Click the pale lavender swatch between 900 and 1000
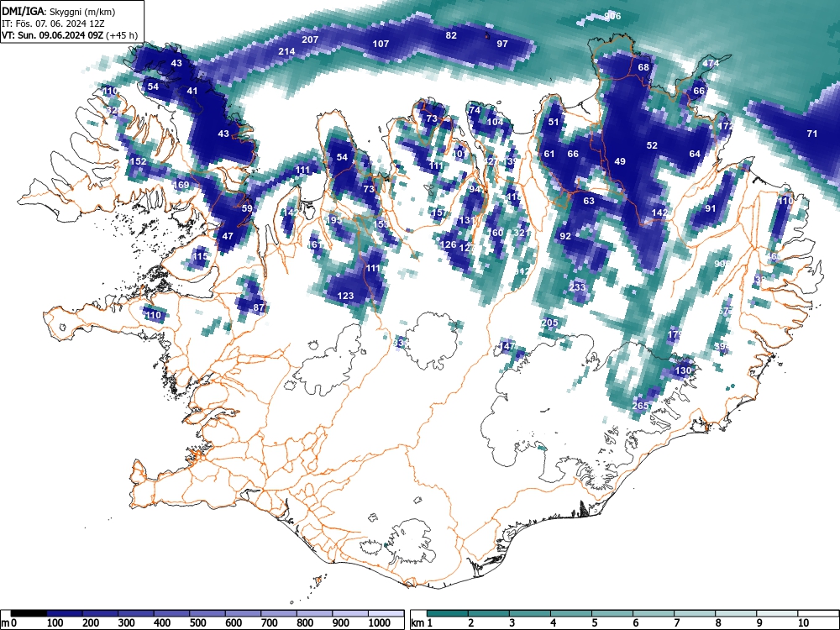Screen dimensions: 840x630 (x=350, y=613)
